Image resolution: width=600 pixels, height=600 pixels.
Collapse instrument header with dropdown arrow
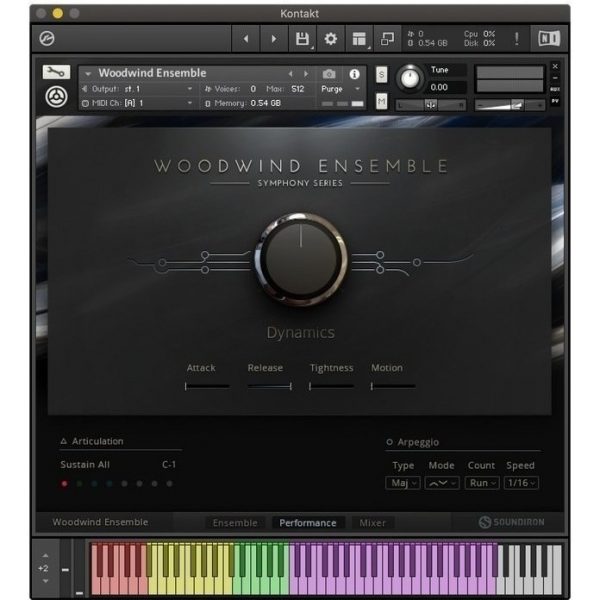pyautogui.click(x=88, y=73)
